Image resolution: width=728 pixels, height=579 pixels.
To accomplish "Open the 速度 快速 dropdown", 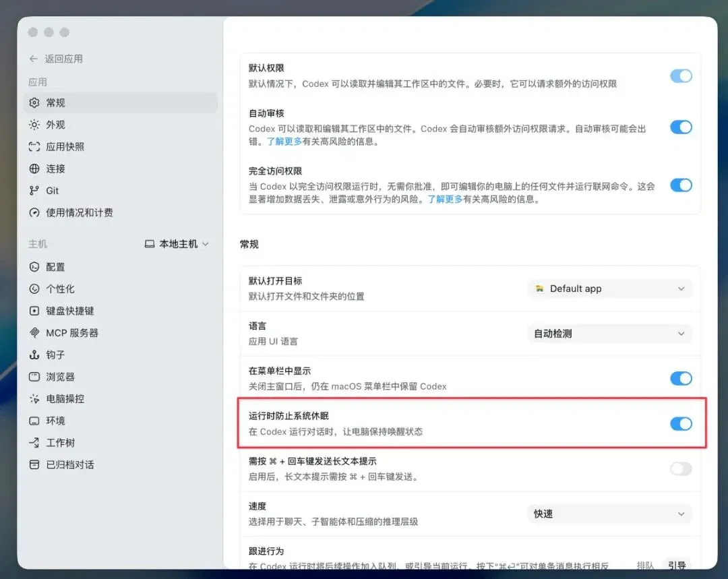I will coord(609,514).
